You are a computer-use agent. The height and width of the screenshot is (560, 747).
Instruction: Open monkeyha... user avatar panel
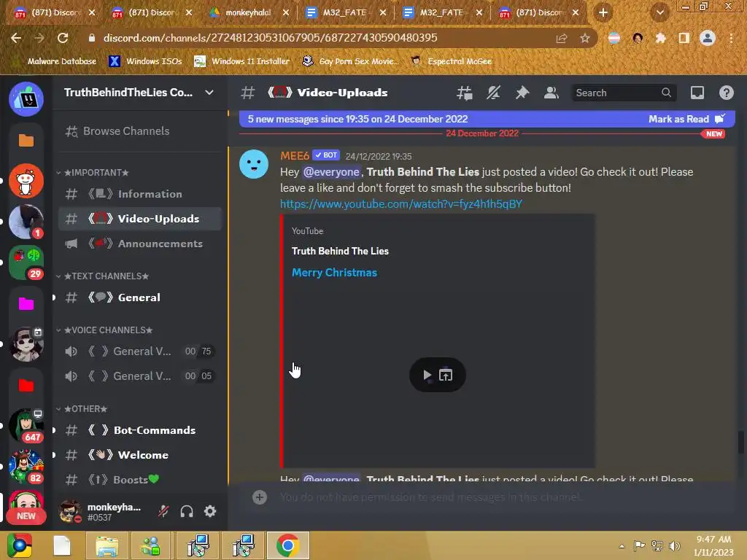(x=70, y=511)
